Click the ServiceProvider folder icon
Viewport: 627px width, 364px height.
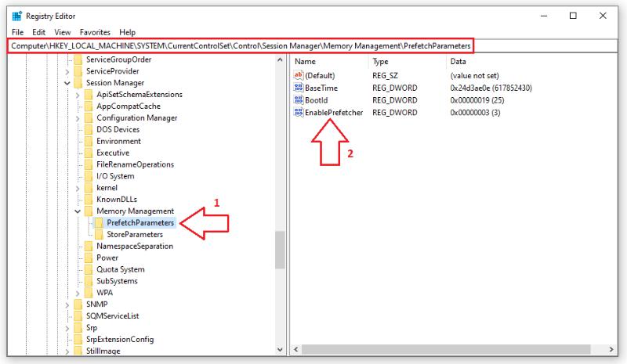click(78, 71)
